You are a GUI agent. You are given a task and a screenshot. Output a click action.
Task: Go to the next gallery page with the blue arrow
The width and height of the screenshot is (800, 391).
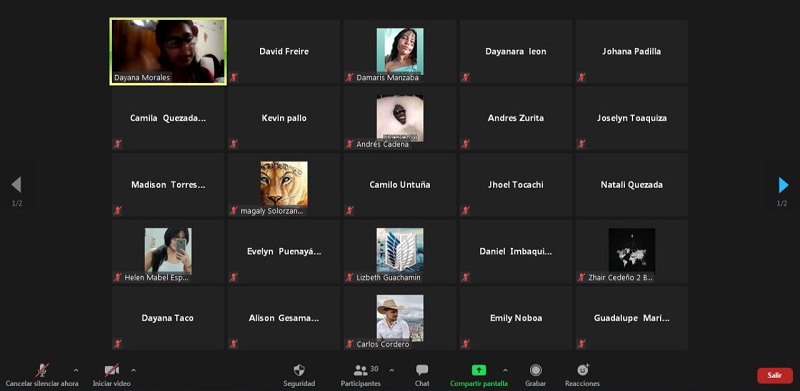(783, 185)
